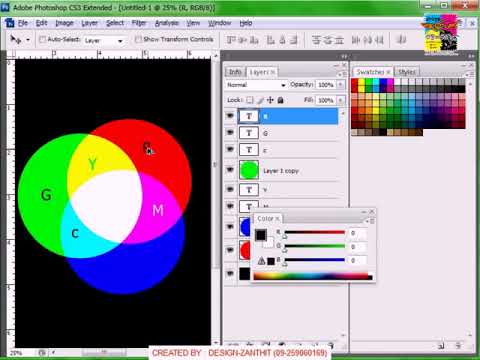
Task: Click Distribute right edges icon
Action: click(x=379, y=40)
